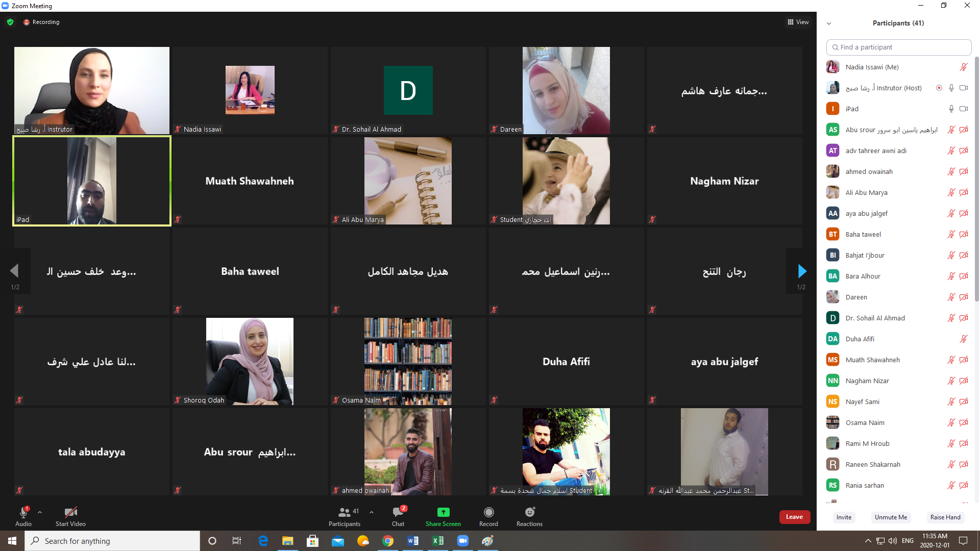Click the Recording indicator
Image resolution: width=980 pixels, height=551 pixels.
coord(42,22)
